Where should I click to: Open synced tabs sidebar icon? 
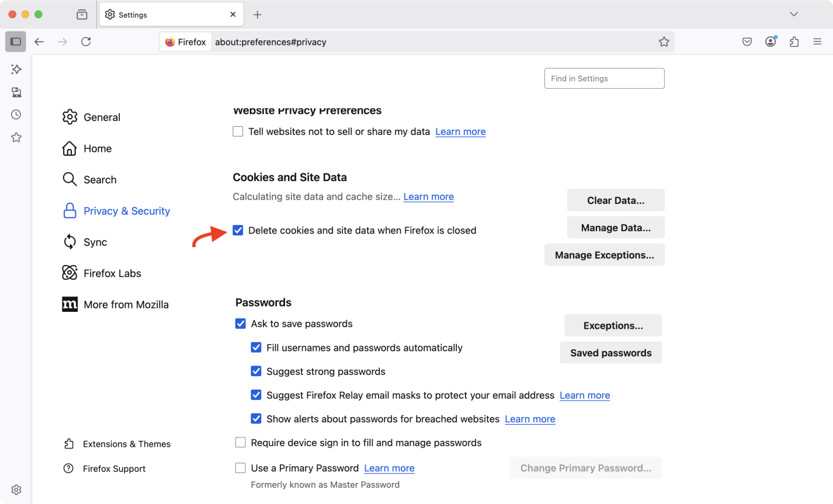pos(16,92)
